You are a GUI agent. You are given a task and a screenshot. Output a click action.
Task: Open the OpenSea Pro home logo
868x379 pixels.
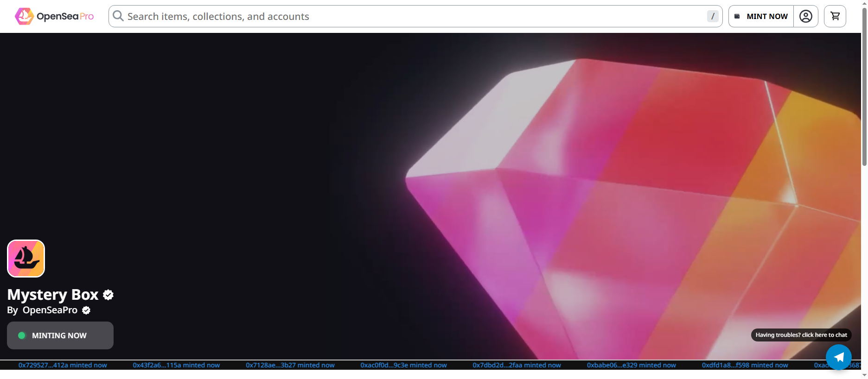coord(54,16)
